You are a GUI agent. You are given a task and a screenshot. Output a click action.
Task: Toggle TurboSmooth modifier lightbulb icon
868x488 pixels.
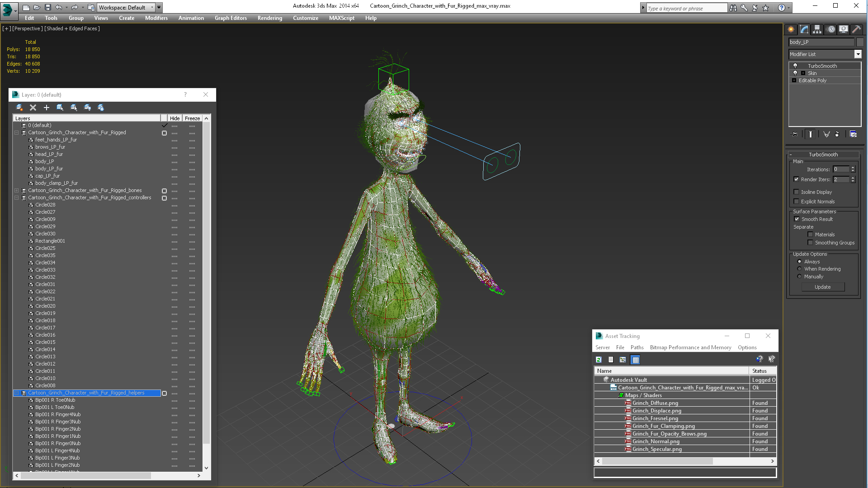[x=795, y=66]
